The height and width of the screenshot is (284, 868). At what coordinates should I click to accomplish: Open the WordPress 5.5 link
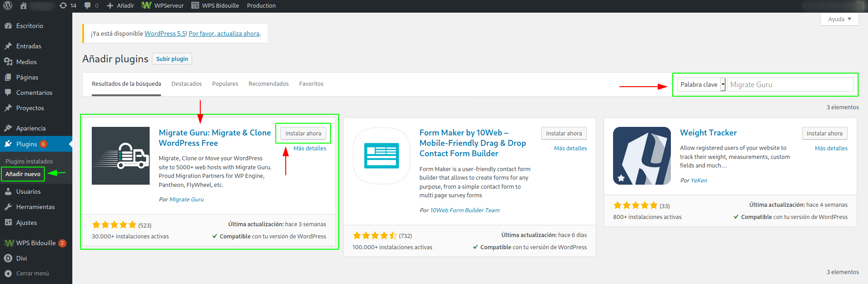pos(165,33)
